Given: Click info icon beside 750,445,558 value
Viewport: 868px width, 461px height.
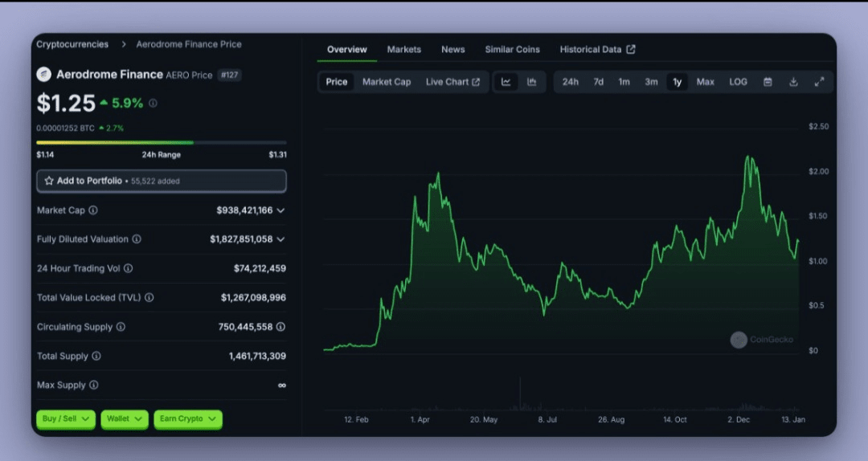Looking at the screenshot, I should coord(280,327).
